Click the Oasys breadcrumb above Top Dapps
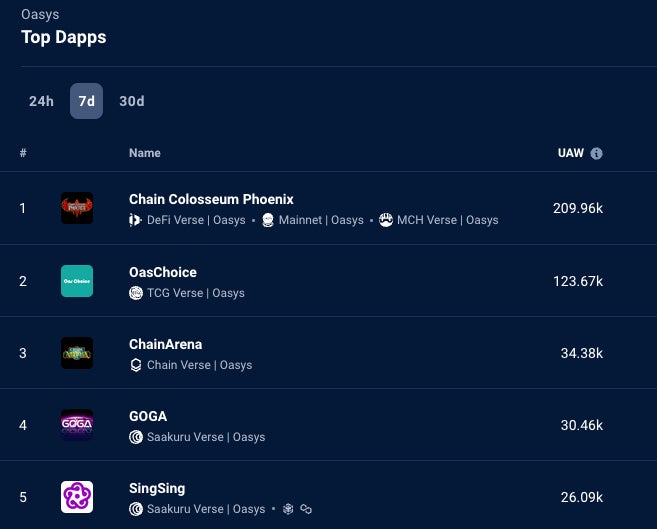This screenshot has width=657, height=529. 40,15
